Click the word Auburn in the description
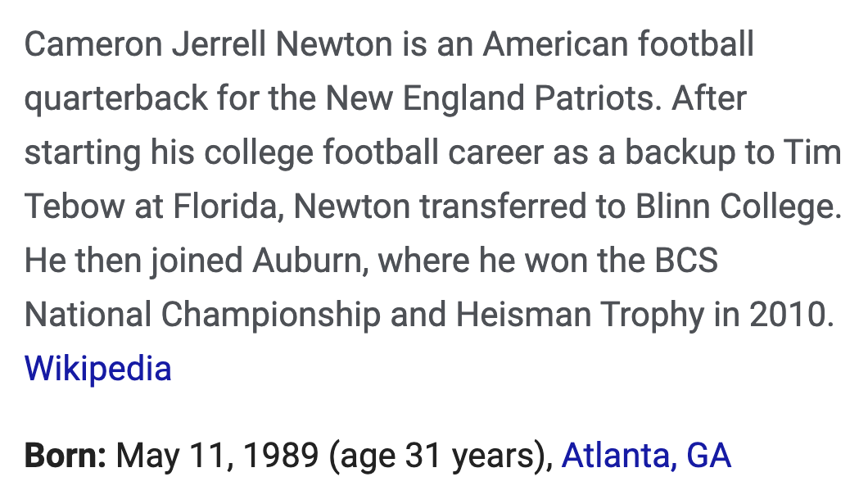 pyautogui.click(x=310, y=261)
